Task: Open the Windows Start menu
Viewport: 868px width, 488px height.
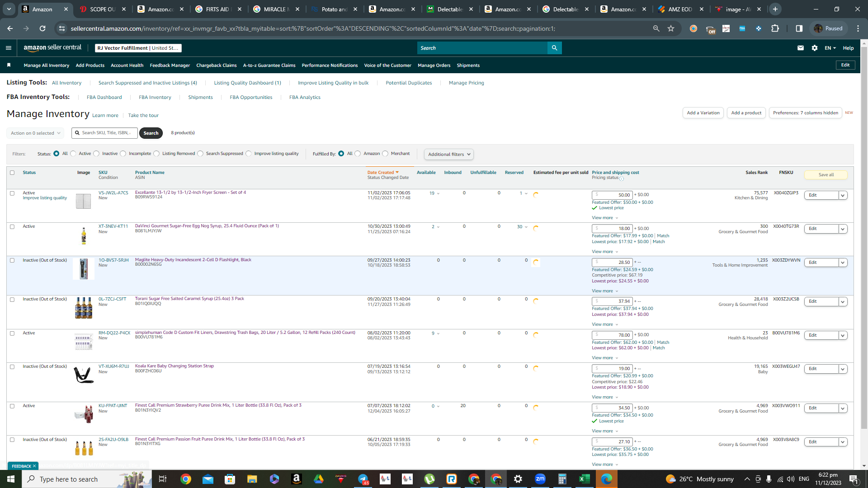Action: click(11, 479)
